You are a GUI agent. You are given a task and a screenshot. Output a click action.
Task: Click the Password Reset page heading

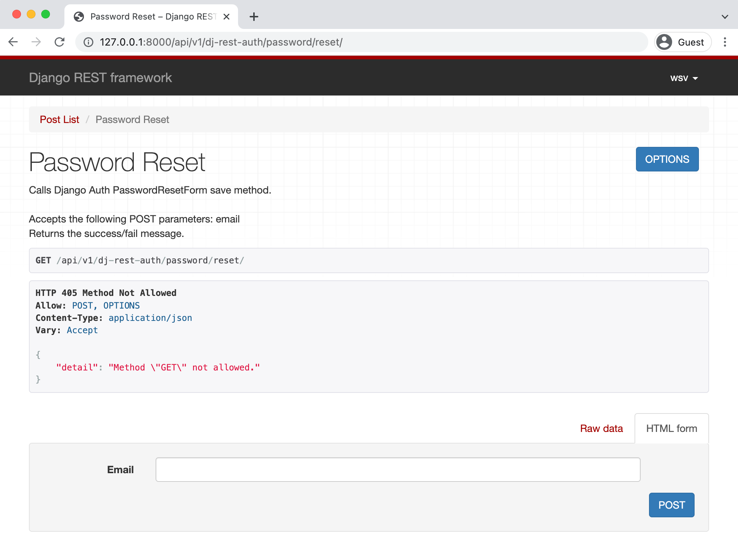[117, 162]
